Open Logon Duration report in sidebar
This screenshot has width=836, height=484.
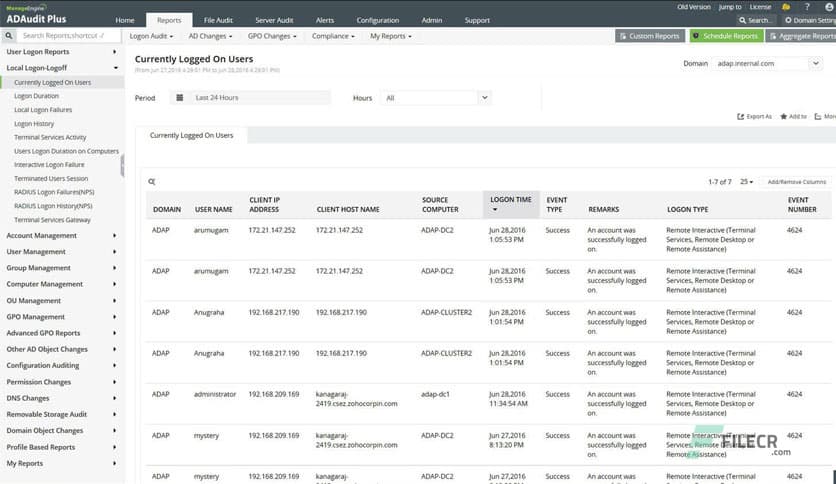(36, 96)
